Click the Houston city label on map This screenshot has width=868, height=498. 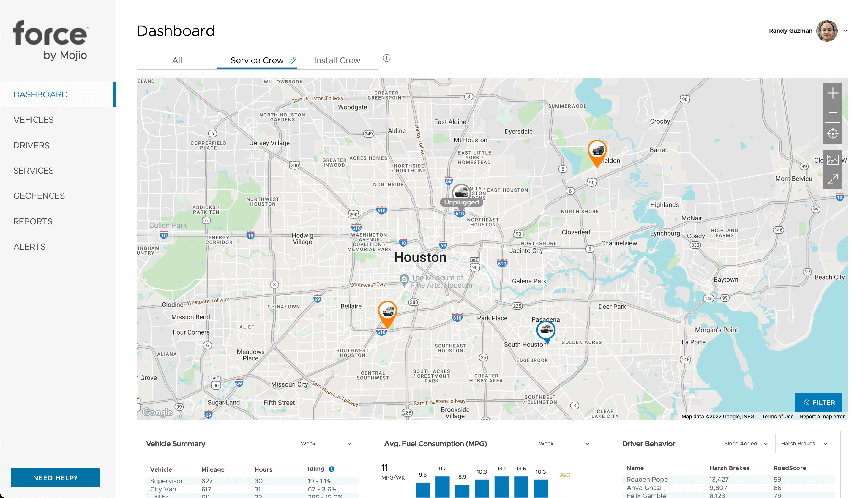[420, 257]
